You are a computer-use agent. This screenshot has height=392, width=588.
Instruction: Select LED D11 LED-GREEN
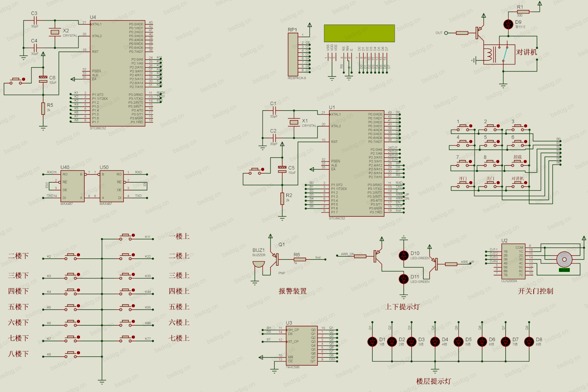(403, 279)
